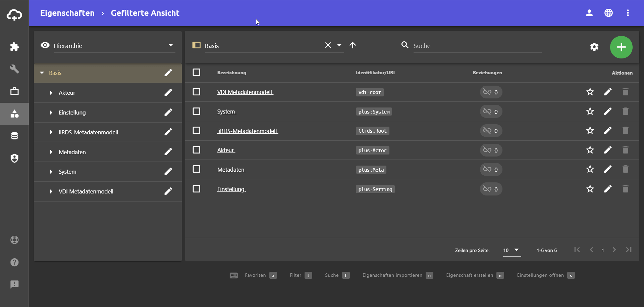Expand the VDI Metadatenmodell tree node
Image resolution: width=644 pixels, height=307 pixels.
click(x=51, y=191)
